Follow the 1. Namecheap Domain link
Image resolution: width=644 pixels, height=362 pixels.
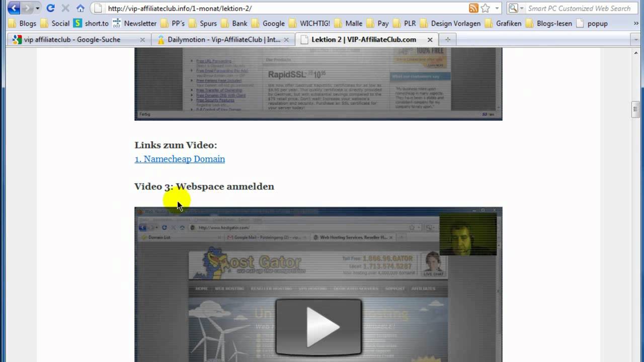[x=180, y=159]
